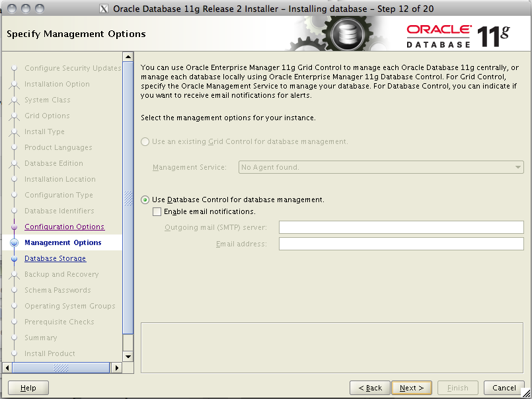Open the Database Storage step link
Viewport: 532px width, 399px height.
[55, 258]
